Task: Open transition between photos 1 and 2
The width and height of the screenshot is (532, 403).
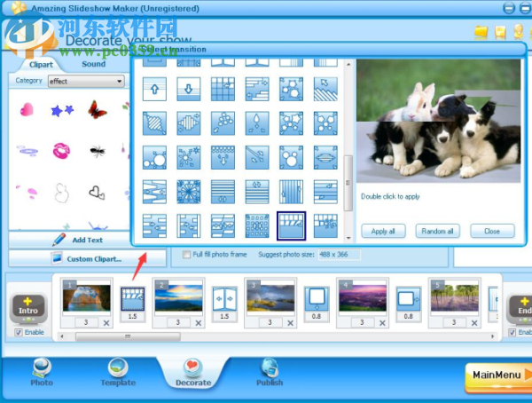Action: click(132, 299)
